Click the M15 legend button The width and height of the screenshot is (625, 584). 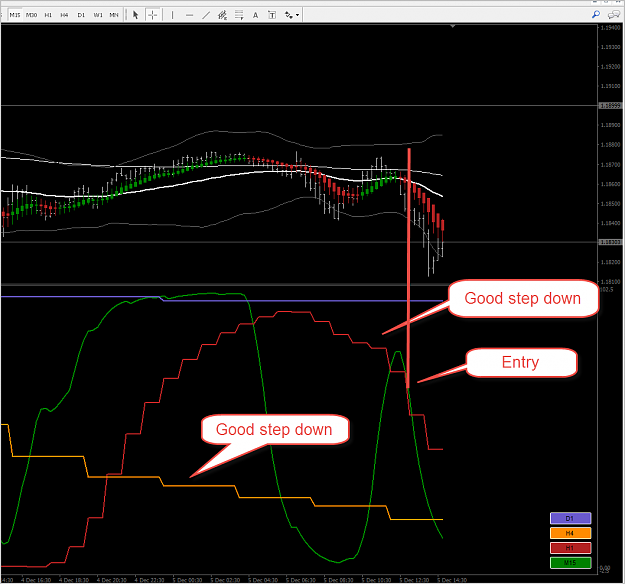pyautogui.click(x=570, y=562)
